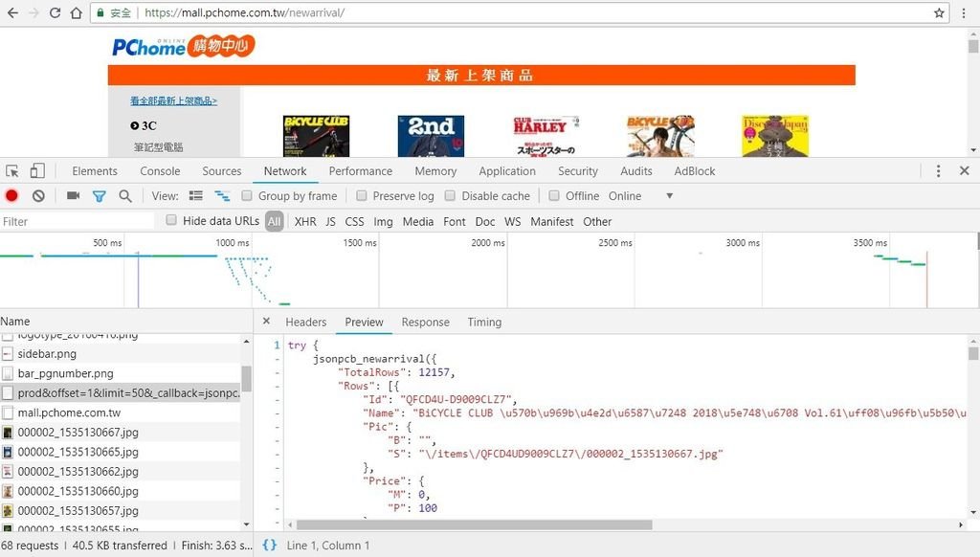Open the CLUB HARLEY magazine thumbnail

pyautogui.click(x=546, y=136)
